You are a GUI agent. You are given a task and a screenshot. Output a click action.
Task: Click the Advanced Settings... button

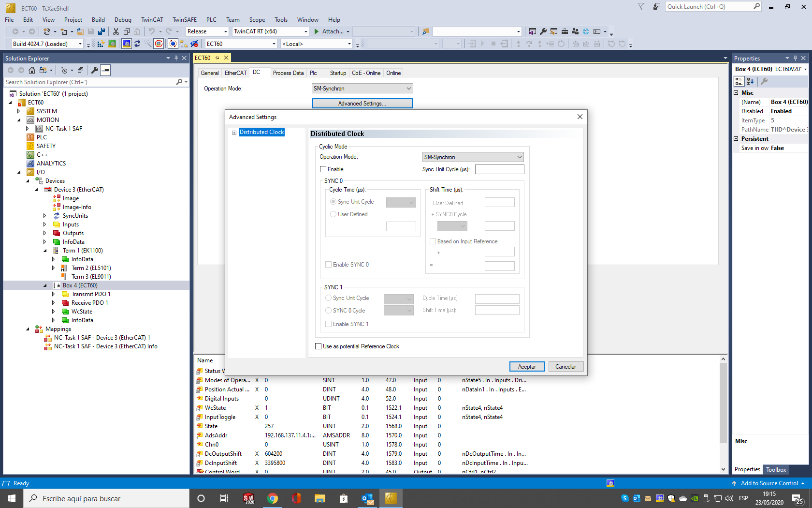coord(362,104)
